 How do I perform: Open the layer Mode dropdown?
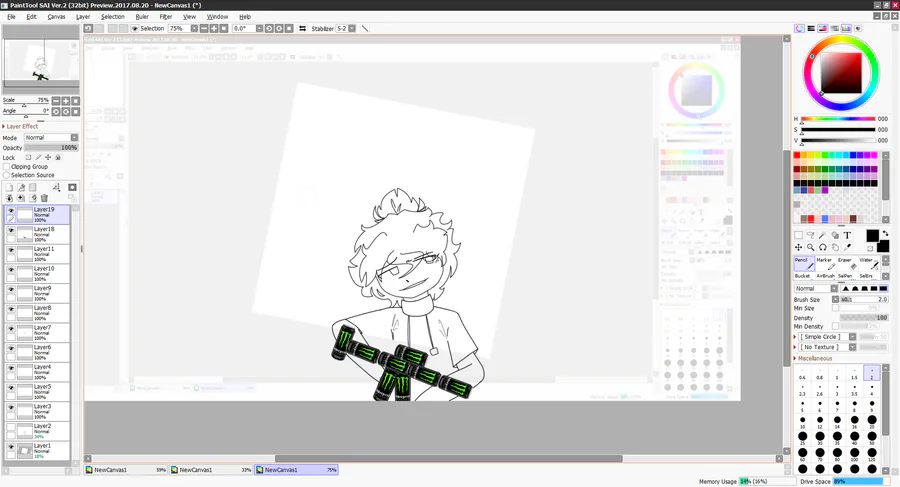(x=74, y=138)
